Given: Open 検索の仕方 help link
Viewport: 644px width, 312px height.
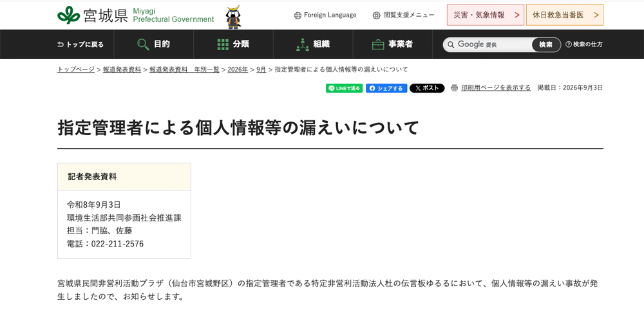Looking at the screenshot, I should pyautogui.click(x=584, y=44).
